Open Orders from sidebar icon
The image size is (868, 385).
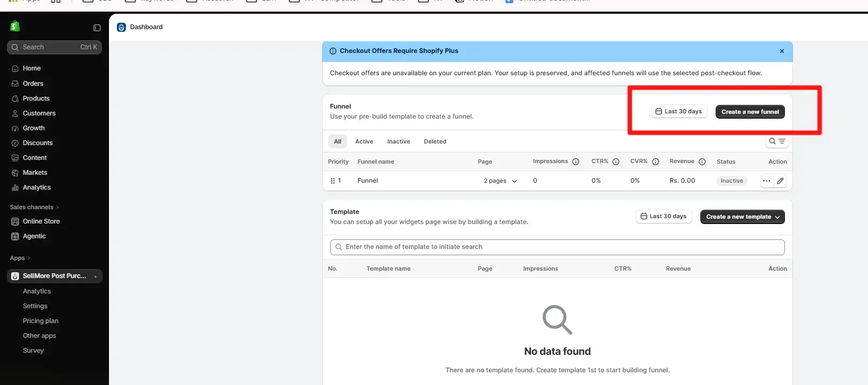point(15,84)
